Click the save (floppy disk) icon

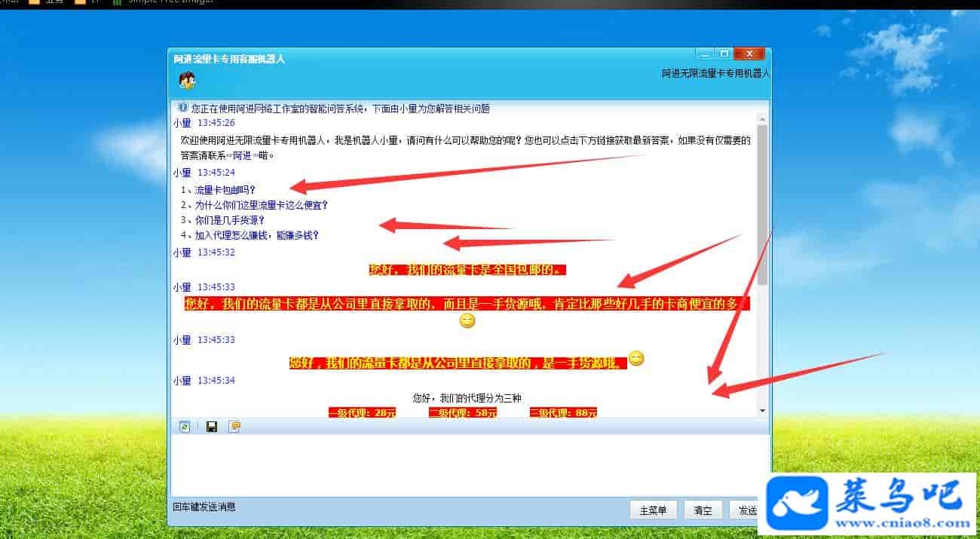pos(212,427)
